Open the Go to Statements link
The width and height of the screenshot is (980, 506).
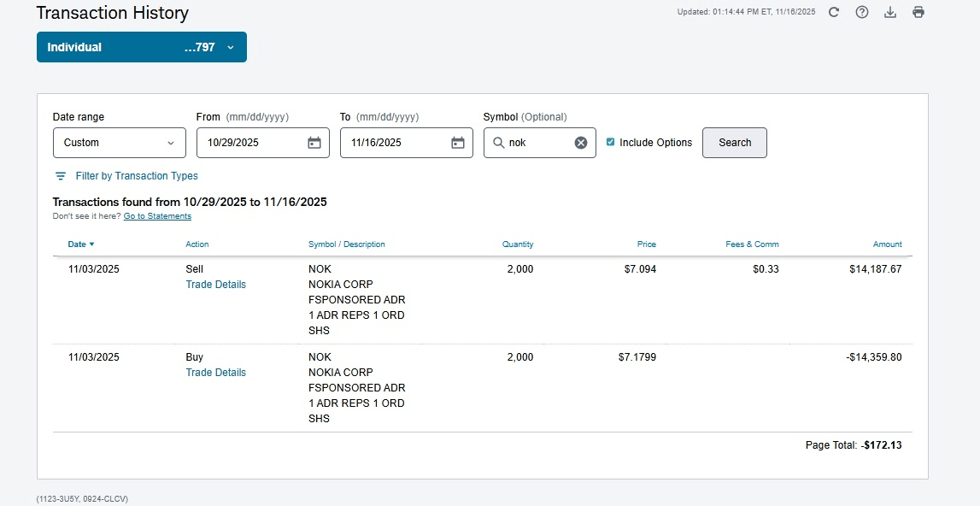pyautogui.click(x=157, y=216)
